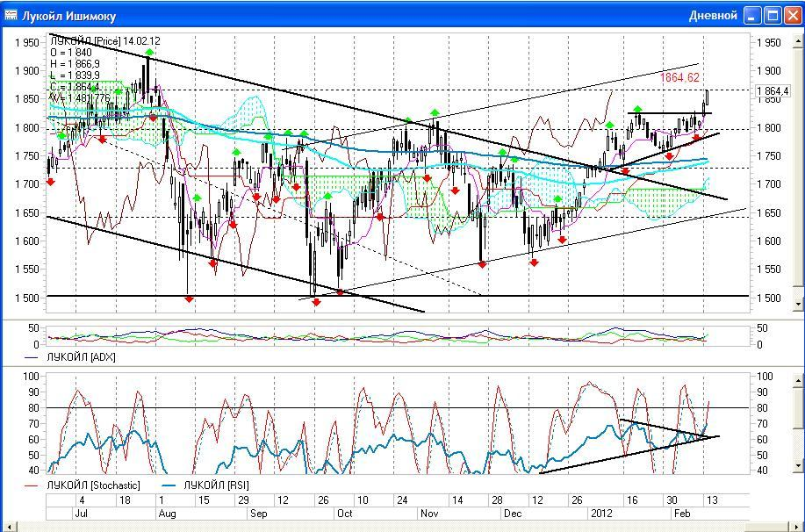Click the Feb month cell on time axis
This screenshot has height=532, width=805.
tap(710, 513)
